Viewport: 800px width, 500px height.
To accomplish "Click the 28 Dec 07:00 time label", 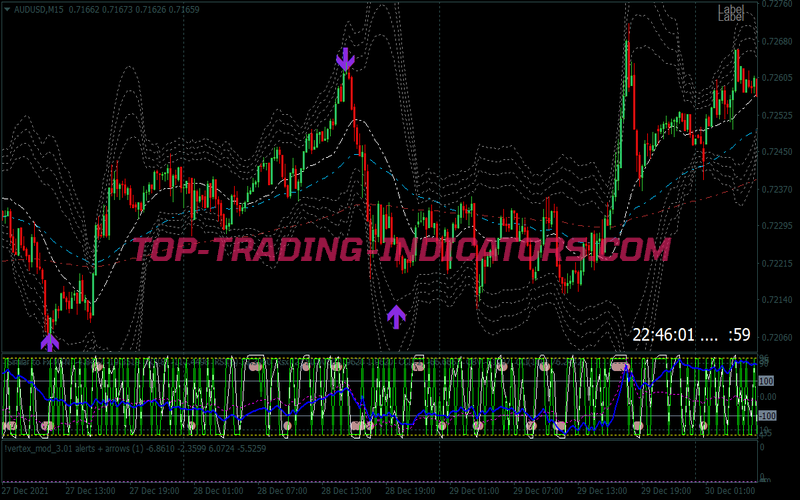I will point(282,491).
